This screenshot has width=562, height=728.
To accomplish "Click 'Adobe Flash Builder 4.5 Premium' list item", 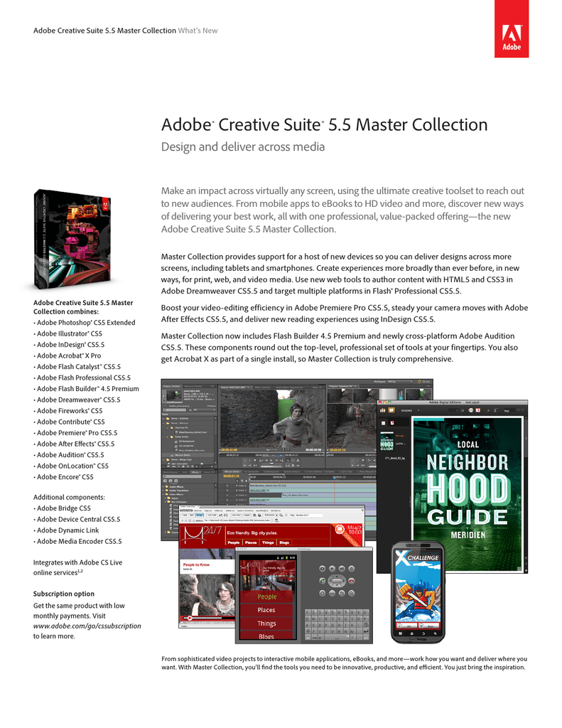I will click(x=87, y=389).
